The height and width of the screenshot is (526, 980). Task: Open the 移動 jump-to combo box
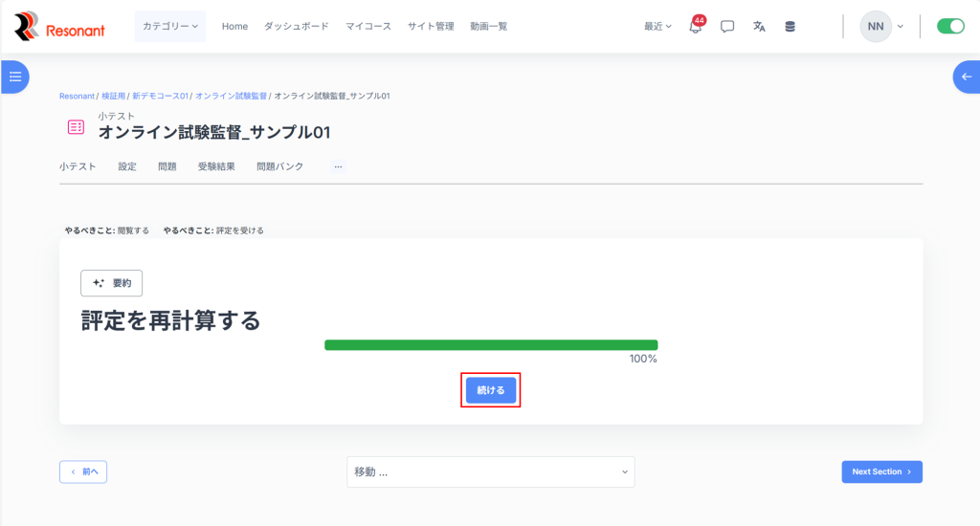(490, 471)
